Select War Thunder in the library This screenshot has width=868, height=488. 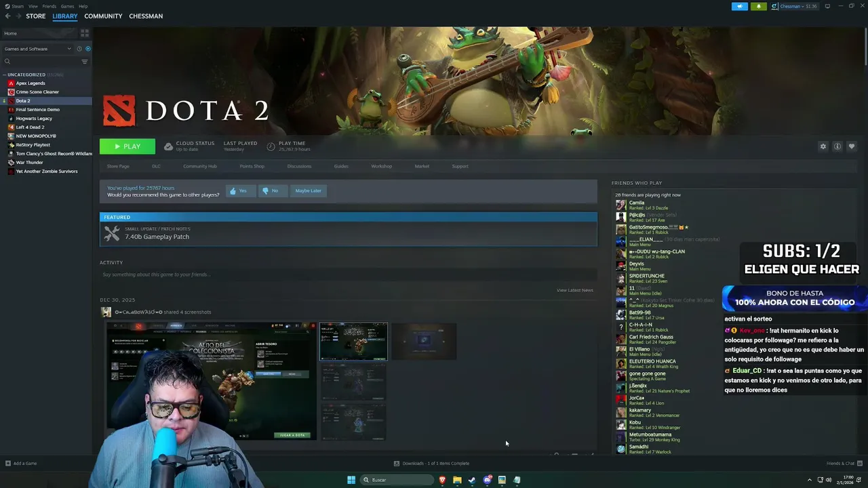[x=29, y=163]
